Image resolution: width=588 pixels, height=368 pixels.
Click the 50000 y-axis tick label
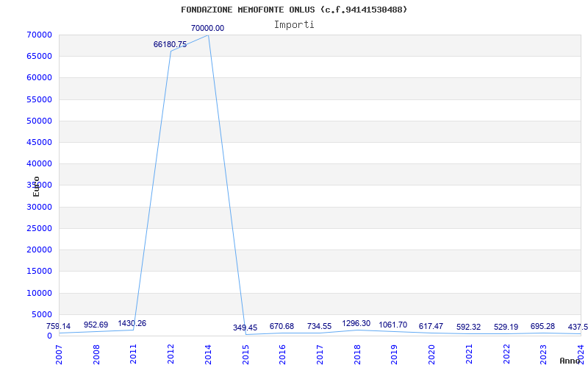point(39,121)
